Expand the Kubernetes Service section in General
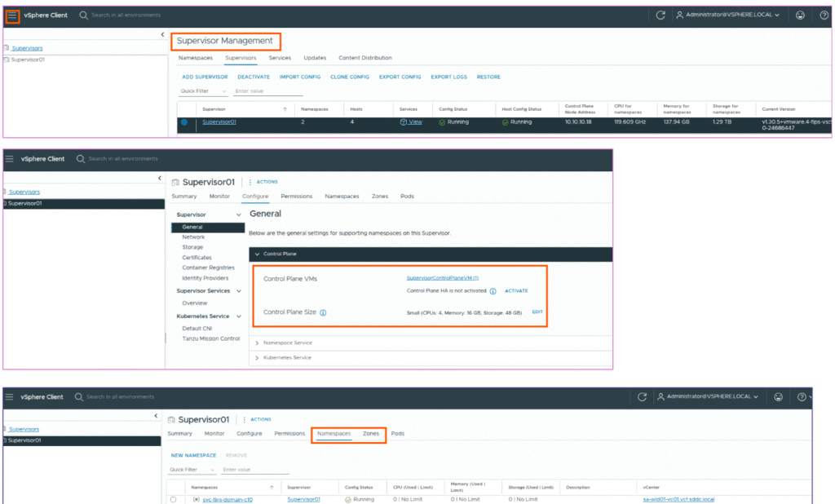Viewport: 835px width, 504px height. tap(257, 357)
